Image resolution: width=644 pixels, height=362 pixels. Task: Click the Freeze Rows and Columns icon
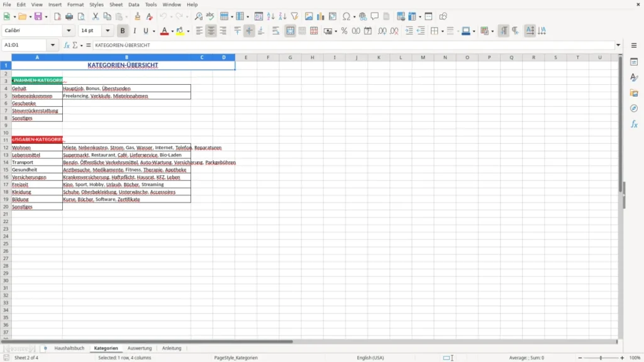413,16
